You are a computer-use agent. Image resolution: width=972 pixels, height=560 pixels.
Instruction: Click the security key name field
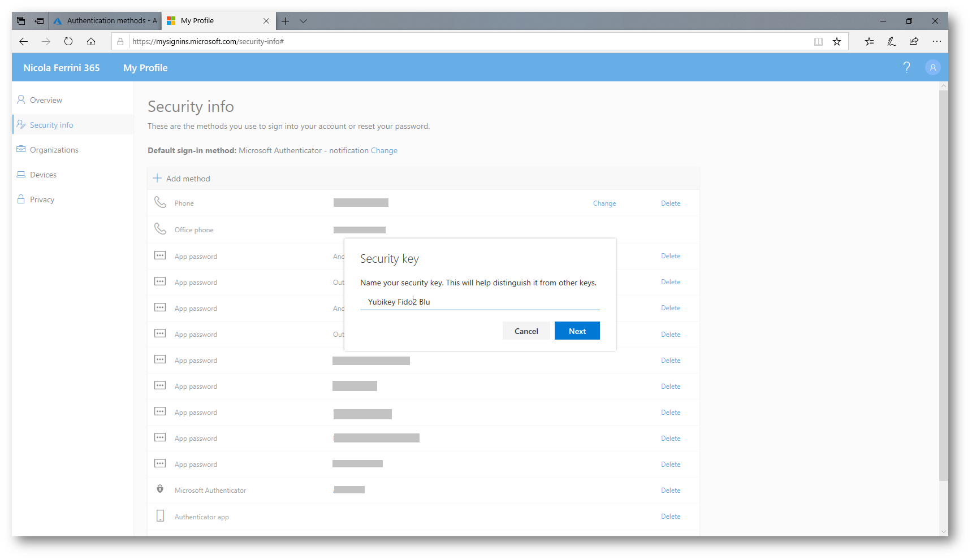coord(479,302)
